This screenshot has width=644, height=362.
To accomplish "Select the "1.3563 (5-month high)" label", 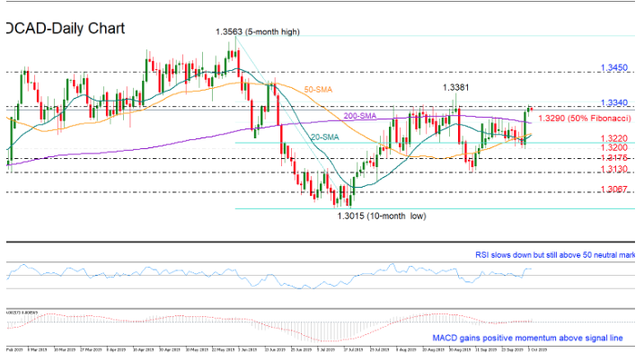I will (258, 31).
